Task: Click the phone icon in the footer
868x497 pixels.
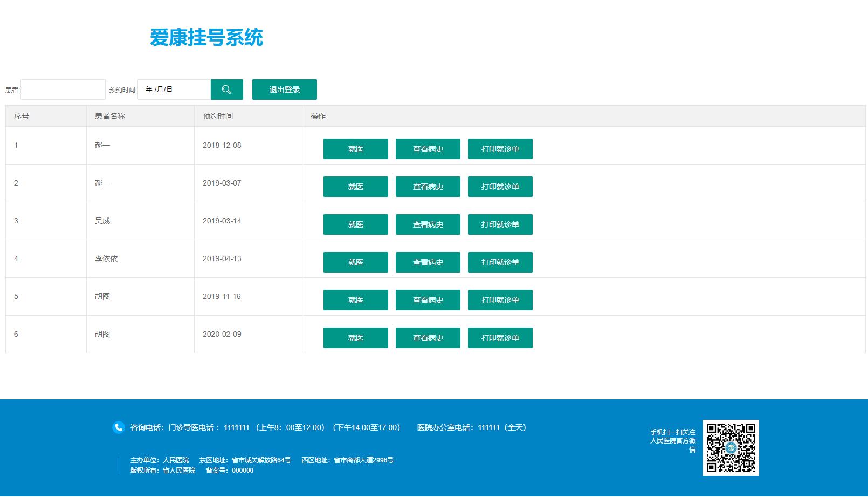Action: coord(118,427)
